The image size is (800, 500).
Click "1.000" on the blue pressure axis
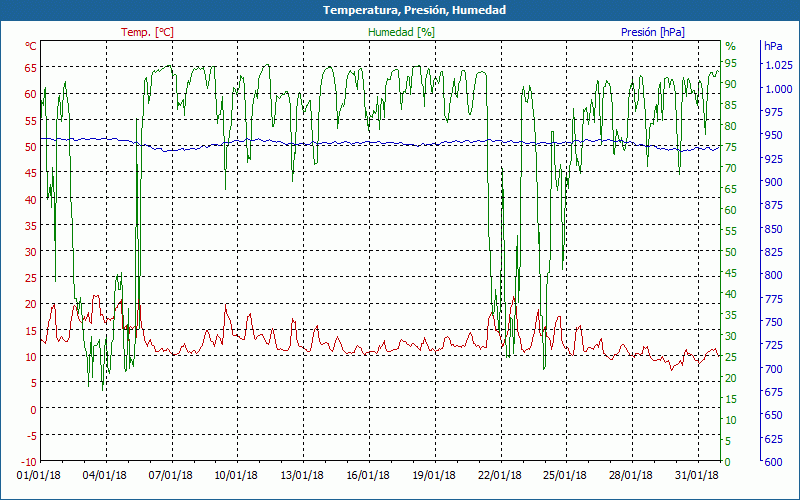[779, 89]
